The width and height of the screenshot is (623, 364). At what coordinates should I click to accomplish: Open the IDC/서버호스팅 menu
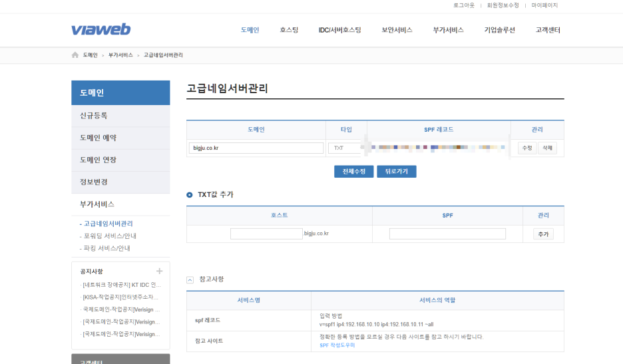pyautogui.click(x=339, y=30)
